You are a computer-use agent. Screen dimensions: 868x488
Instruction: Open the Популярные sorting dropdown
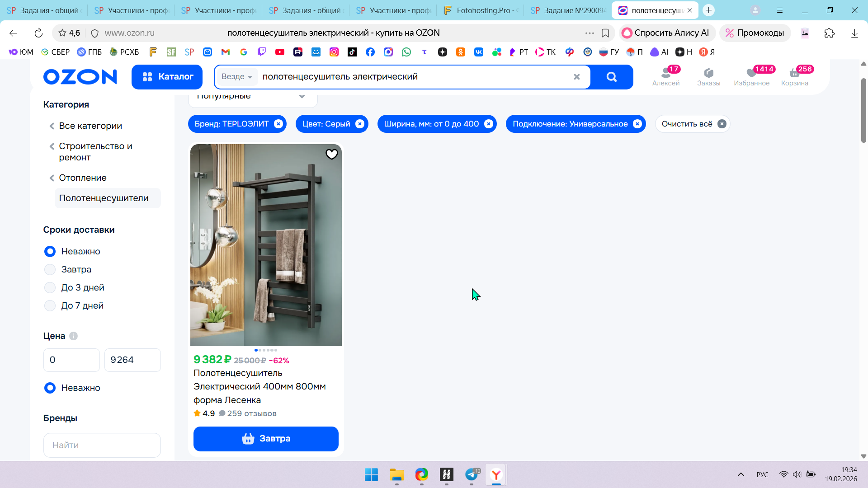252,97
